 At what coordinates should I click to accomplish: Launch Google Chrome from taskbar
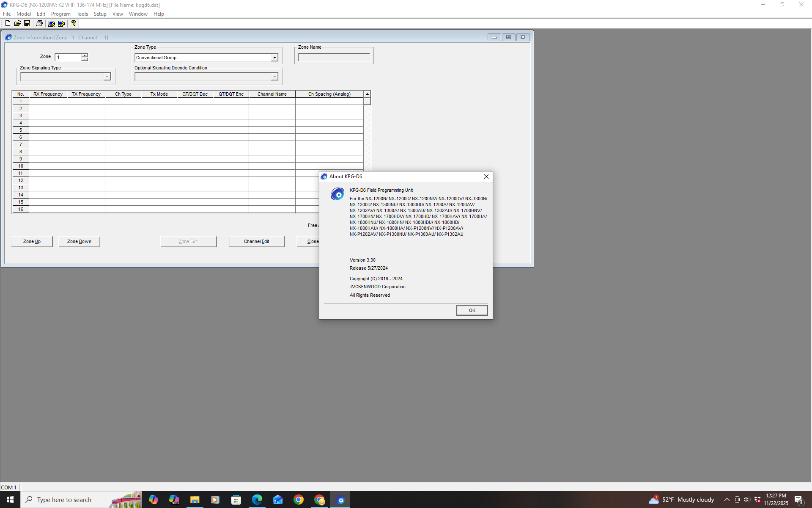(299, 500)
